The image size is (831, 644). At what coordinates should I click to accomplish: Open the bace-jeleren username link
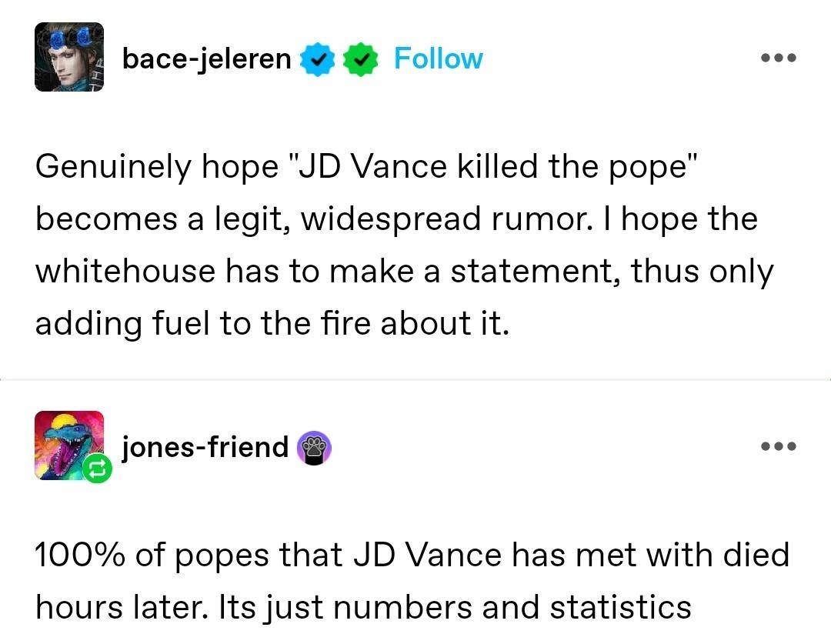tap(207, 58)
